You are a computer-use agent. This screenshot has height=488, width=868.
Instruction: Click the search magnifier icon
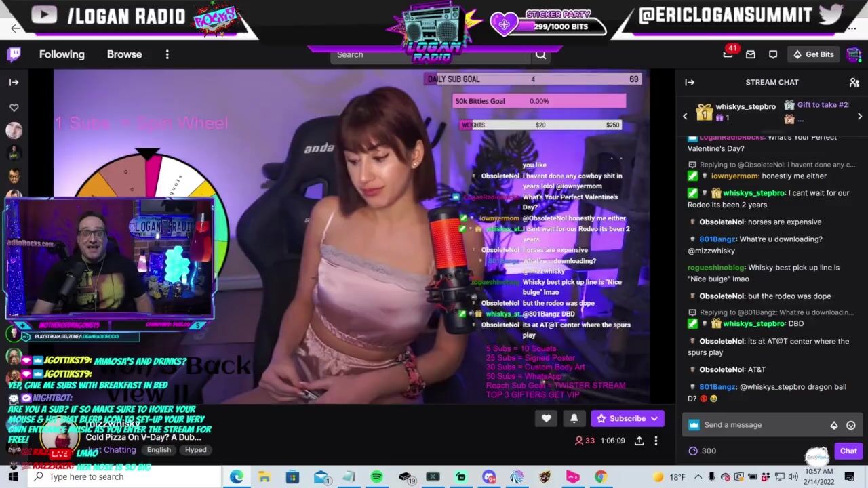pyautogui.click(x=540, y=55)
